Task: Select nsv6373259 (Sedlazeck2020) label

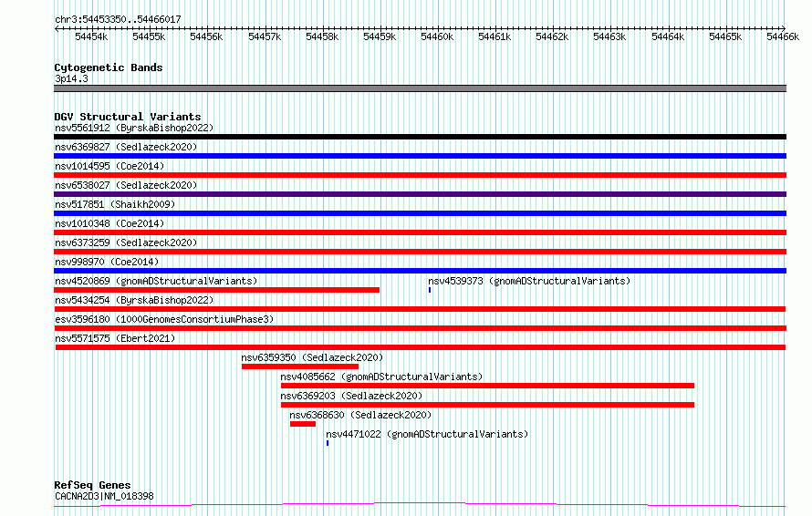Action: (x=126, y=243)
